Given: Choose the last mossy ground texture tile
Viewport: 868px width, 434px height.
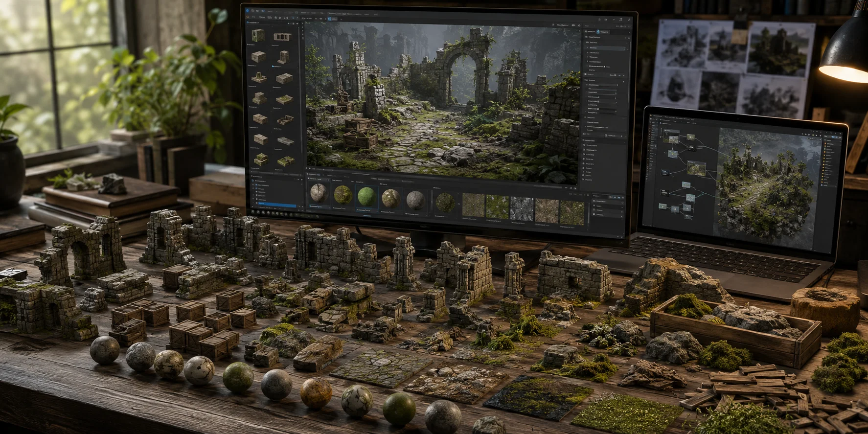Looking at the screenshot, I should (572, 212).
